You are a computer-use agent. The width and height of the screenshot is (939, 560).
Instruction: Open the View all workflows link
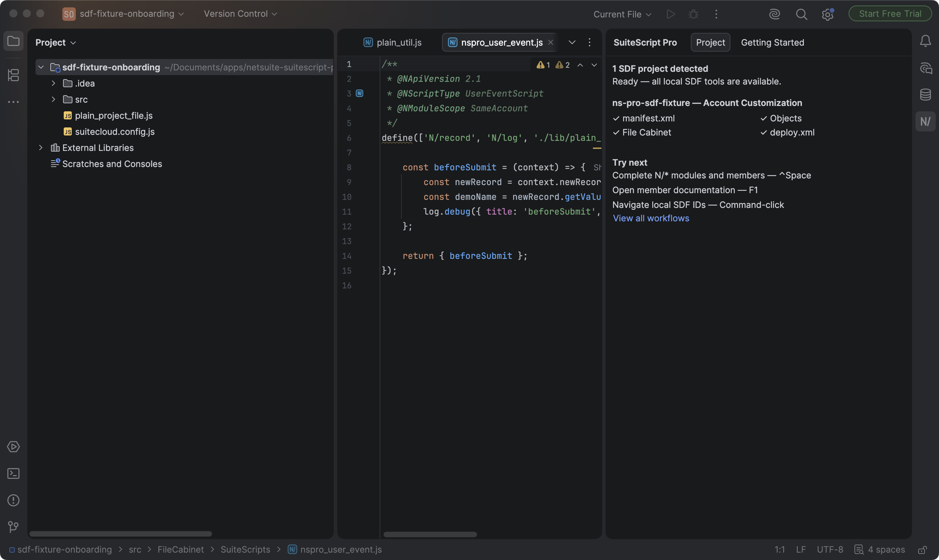pyautogui.click(x=651, y=218)
